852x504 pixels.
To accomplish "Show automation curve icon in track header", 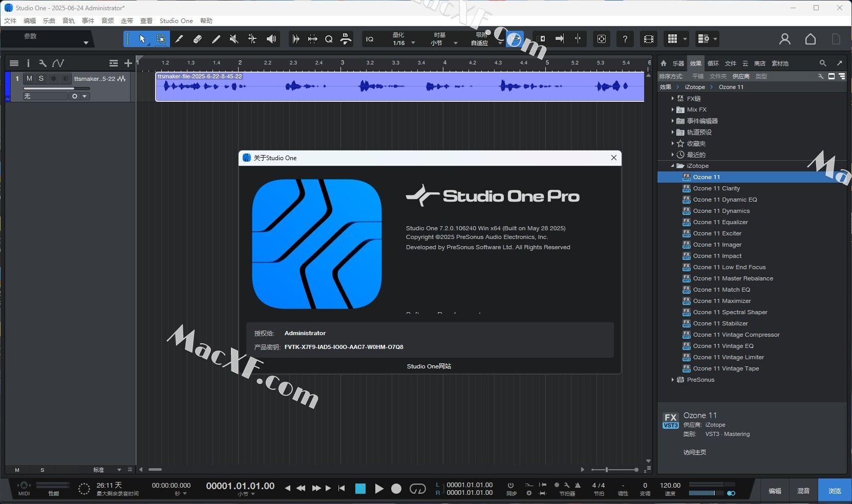I will pyautogui.click(x=58, y=63).
